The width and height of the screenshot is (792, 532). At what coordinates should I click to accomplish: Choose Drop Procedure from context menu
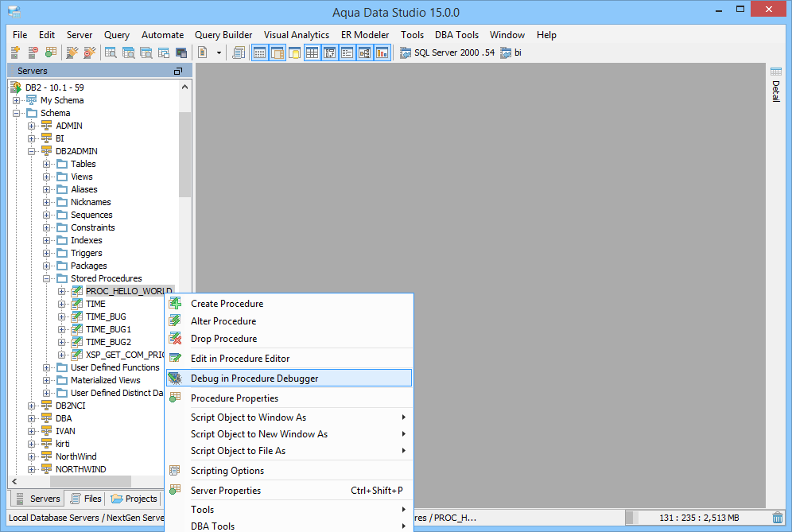289,339
